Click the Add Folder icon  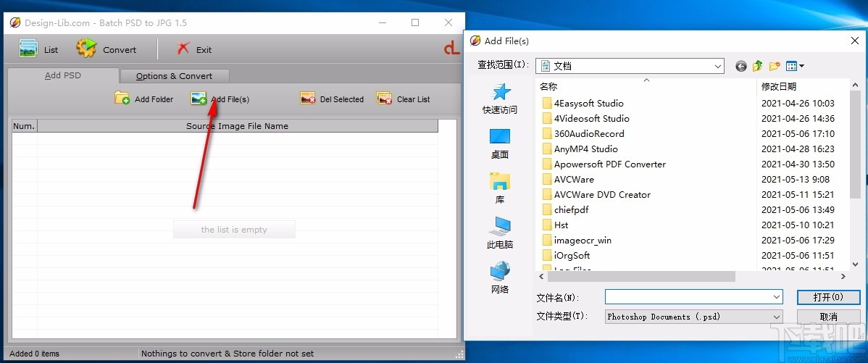pyautogui.click(x=122, y=99)
